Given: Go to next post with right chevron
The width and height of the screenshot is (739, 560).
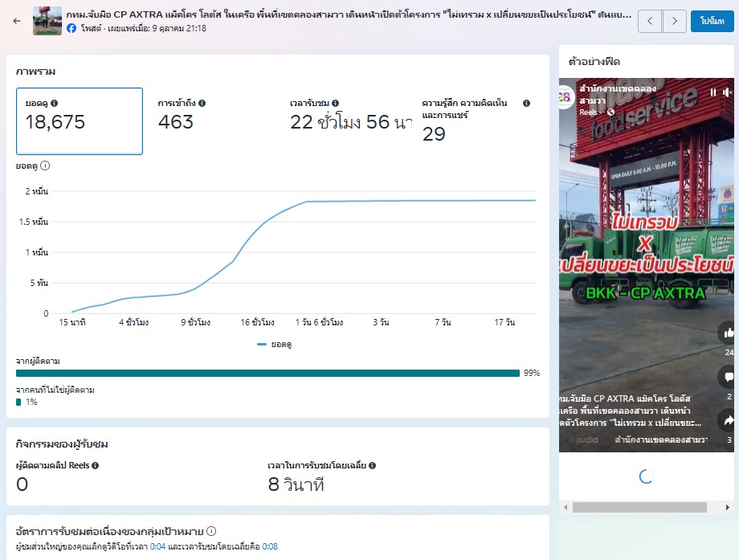Looking at the screenshot, I should 675,21.
